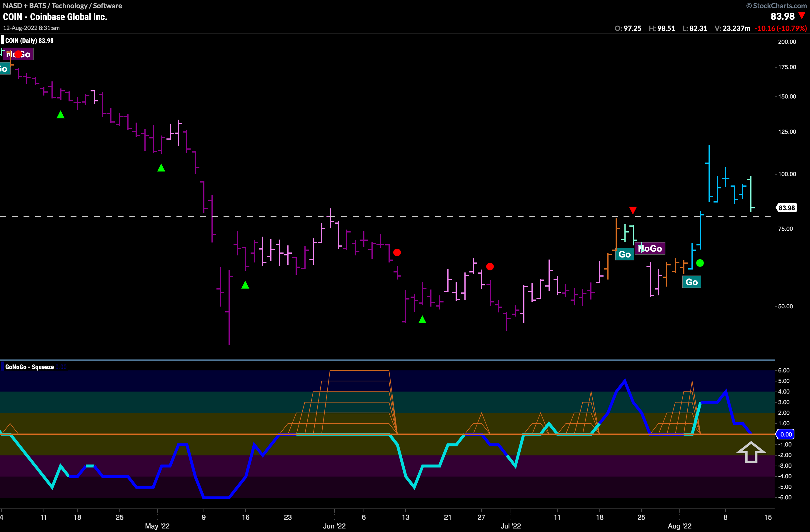This screenshot has height=532, width=810.
Task: Click the green up triangle near May 16
Action: click(x=245, y=285)
